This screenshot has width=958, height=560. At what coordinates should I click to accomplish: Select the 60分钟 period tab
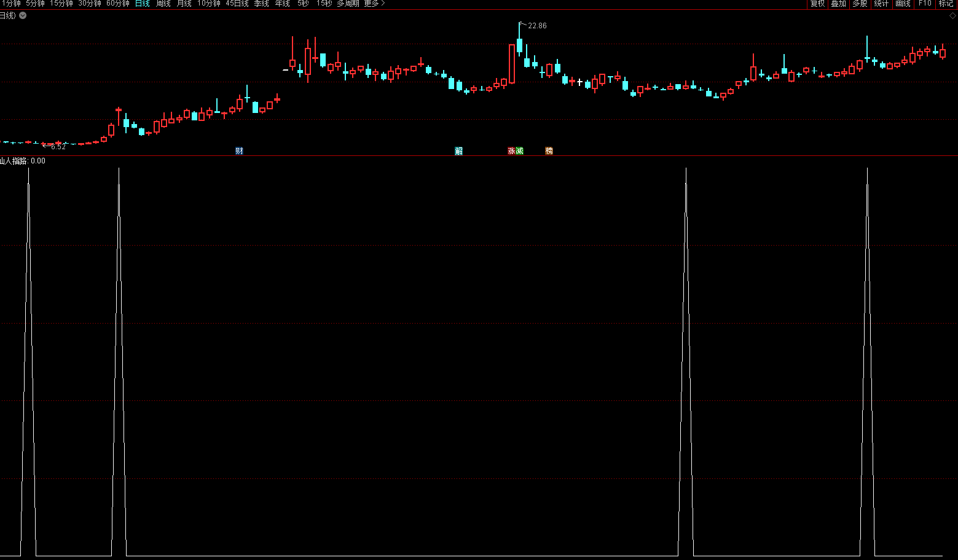[117, 4]
